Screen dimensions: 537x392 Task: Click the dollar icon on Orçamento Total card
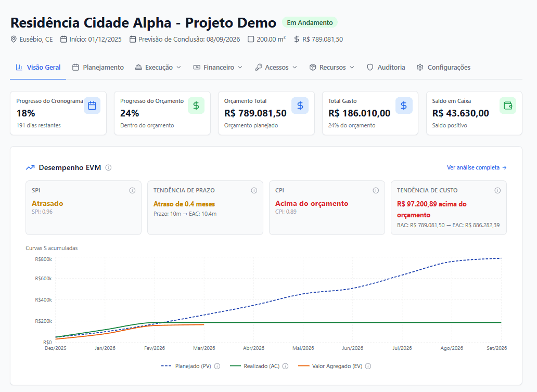point(300,105)
